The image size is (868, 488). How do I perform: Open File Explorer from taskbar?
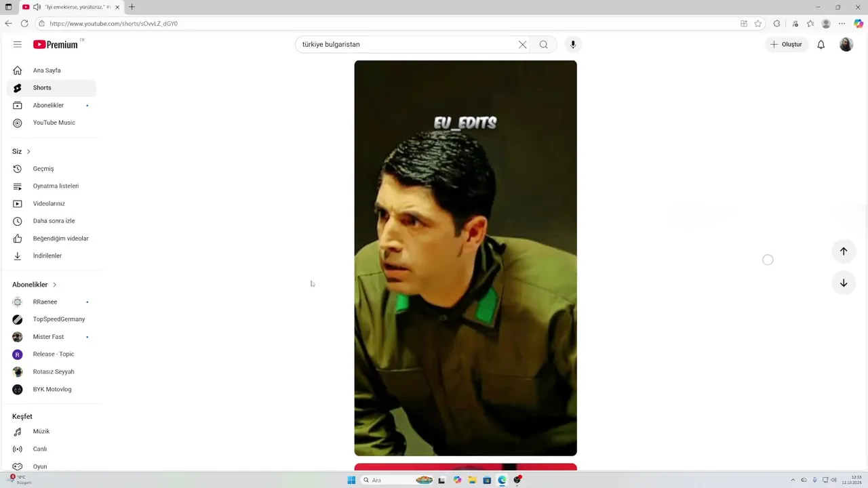[x=472, y=481]
